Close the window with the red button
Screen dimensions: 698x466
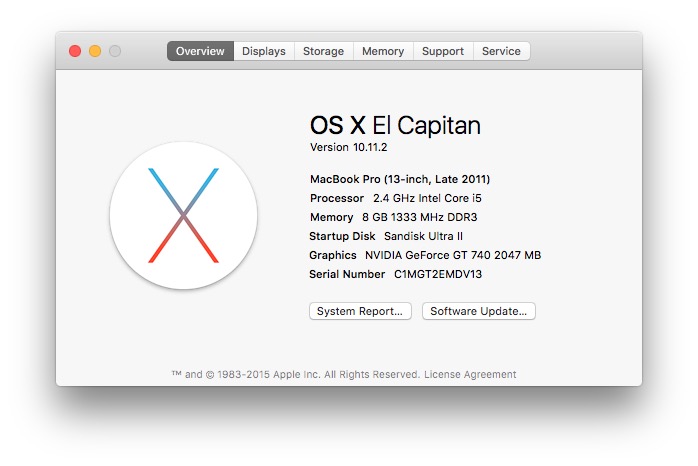point(75,51)
